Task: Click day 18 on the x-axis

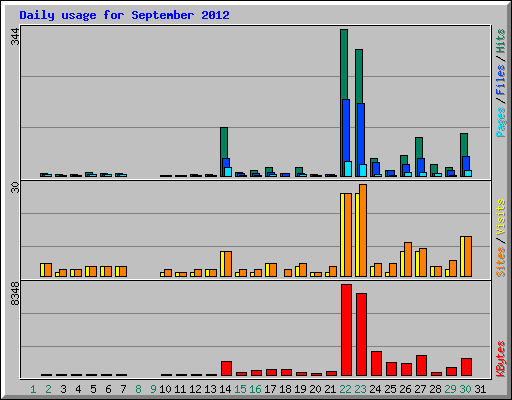Action: click(285, 389)
